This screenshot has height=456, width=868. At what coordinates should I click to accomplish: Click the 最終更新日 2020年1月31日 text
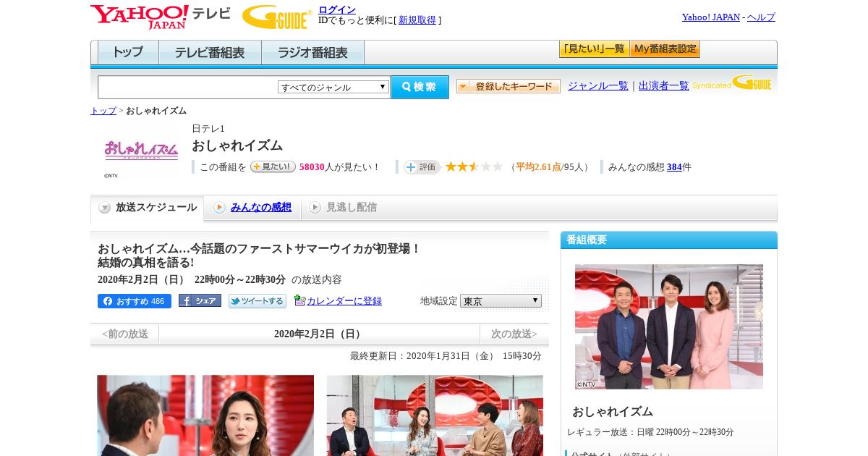click(446, 356)
